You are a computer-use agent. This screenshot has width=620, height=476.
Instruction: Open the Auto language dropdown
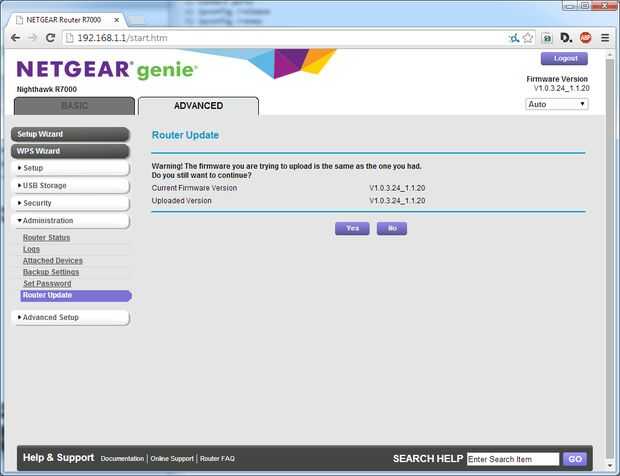(x=557, y=104)
